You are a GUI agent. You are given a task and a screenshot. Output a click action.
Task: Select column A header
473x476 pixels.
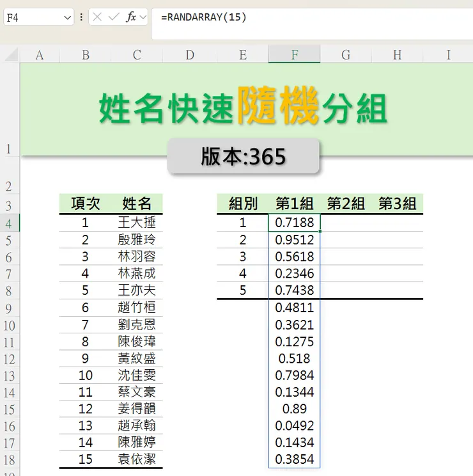40,55
